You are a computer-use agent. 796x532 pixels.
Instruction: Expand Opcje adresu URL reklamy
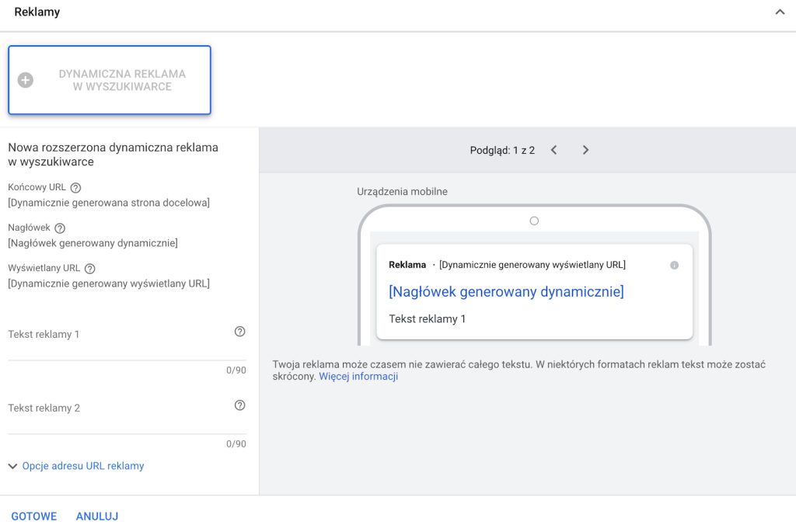click(76, 466)
